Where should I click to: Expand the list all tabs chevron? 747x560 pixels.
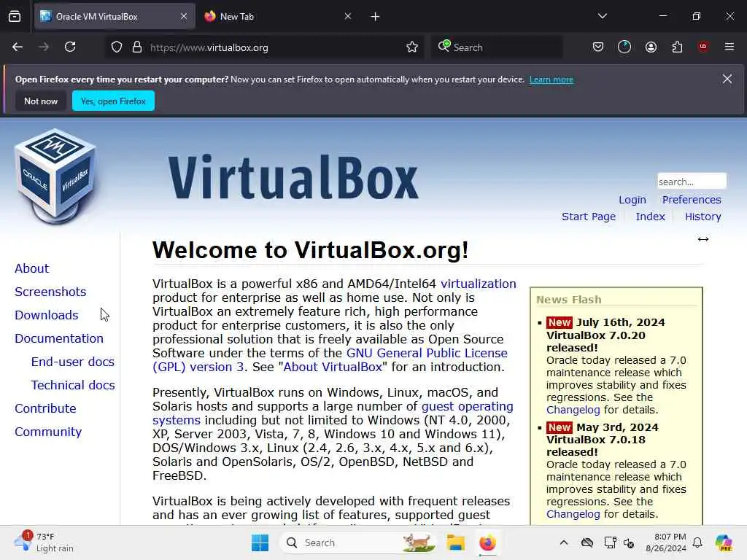(602, 16)
